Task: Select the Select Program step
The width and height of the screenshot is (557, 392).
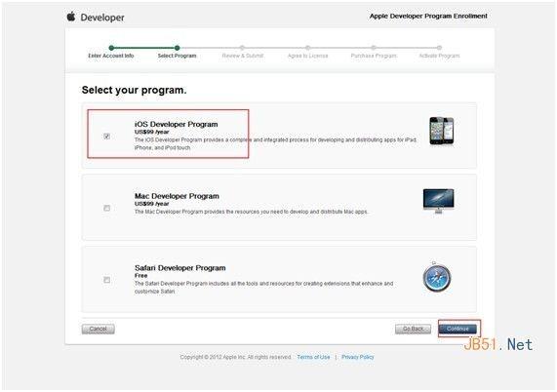Action: coord(177,56)
